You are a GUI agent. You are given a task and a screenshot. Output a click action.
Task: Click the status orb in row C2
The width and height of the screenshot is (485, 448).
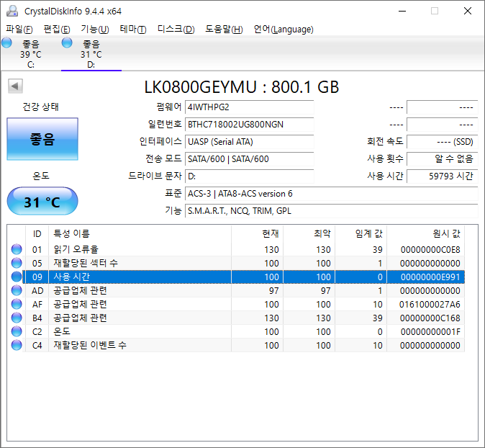(x=17, y=331)
